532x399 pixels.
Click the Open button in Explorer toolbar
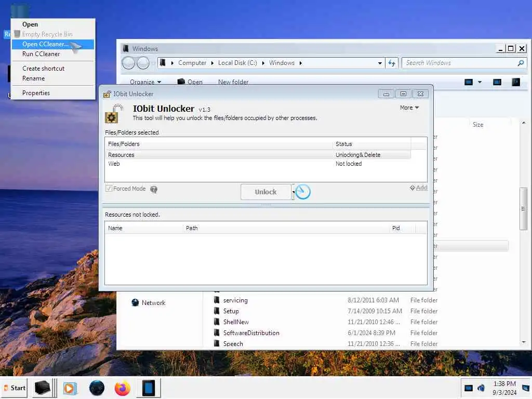tap(190, 82)
